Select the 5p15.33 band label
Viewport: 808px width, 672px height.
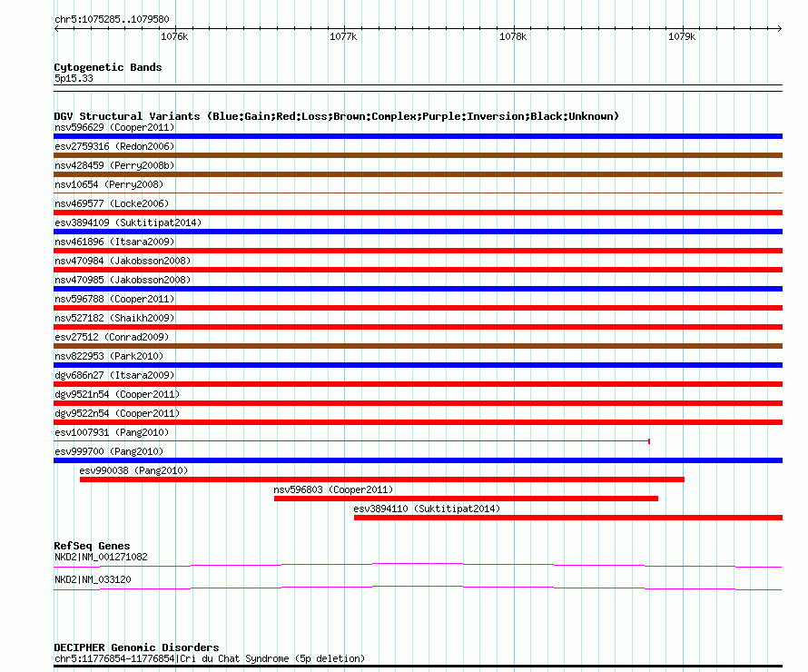(74, 79)
